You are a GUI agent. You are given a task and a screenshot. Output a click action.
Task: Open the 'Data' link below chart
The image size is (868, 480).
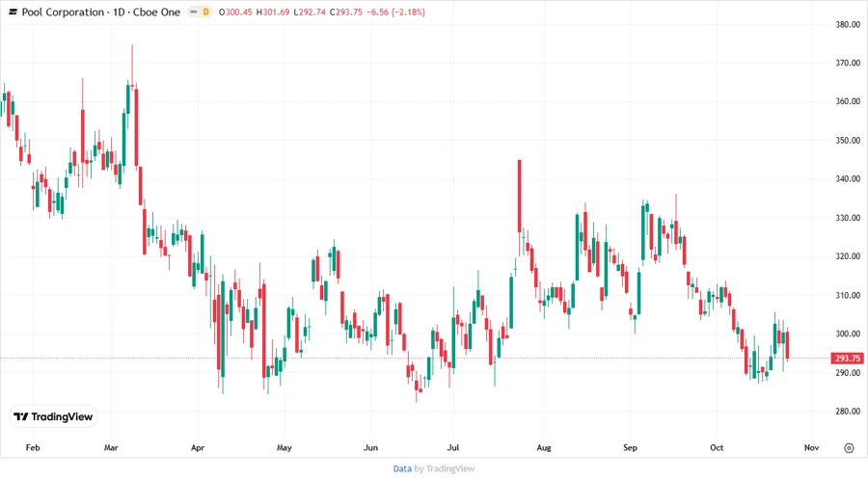(x=402, y=468)
